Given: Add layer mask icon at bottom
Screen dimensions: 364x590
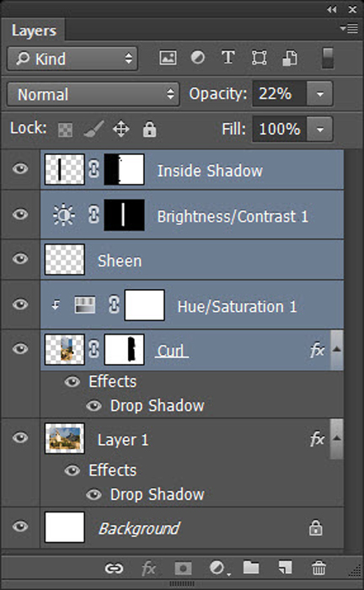Looking at the screenshot, I should tap(183, 568).
